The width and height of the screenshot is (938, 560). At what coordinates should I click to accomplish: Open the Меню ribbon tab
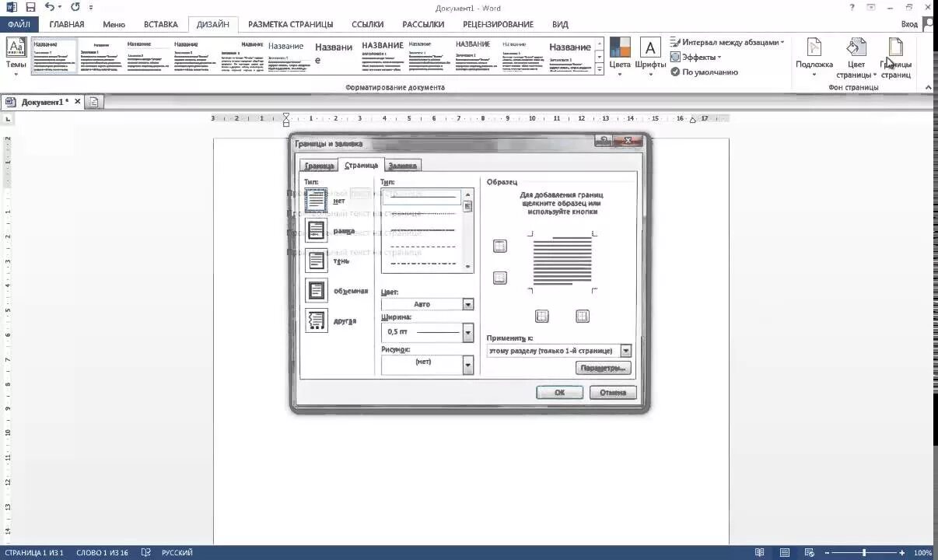point(114,24)
